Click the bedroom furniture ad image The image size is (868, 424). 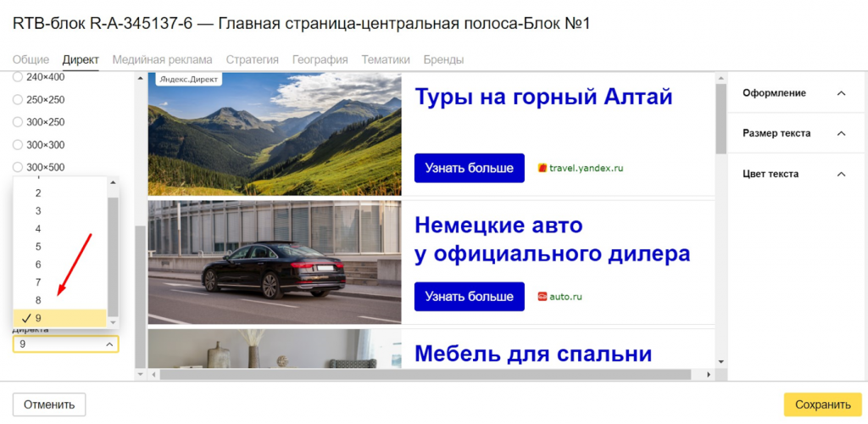pyautogui.click(x=275, y=349)
